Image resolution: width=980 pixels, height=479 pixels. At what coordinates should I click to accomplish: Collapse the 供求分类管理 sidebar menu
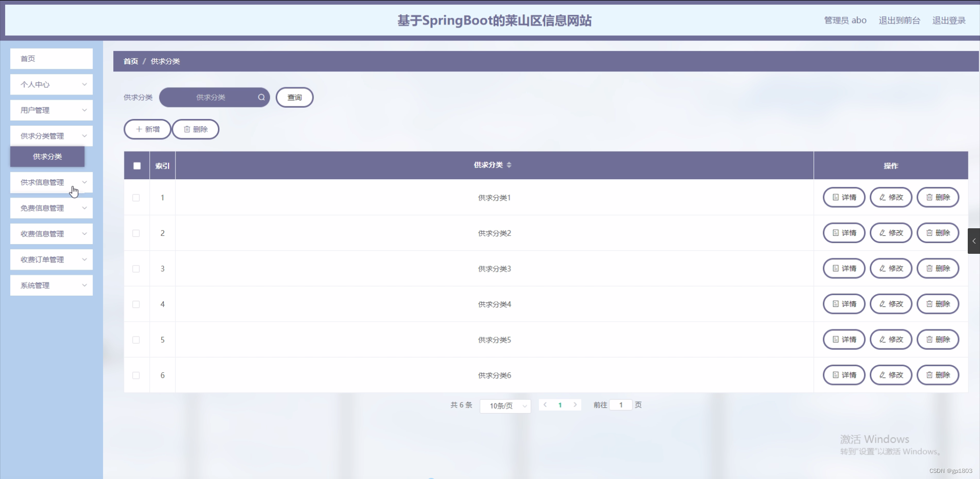point(52,136)
